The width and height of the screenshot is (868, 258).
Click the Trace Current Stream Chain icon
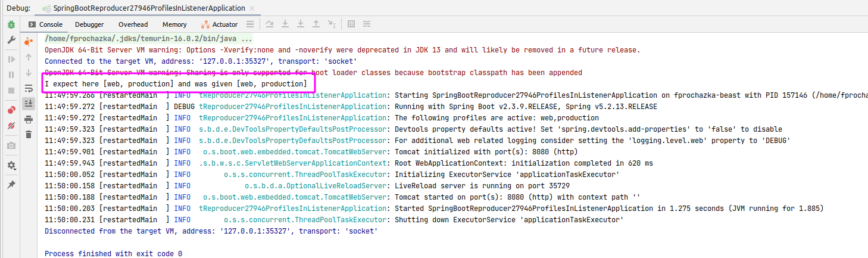tap(367, 24)
